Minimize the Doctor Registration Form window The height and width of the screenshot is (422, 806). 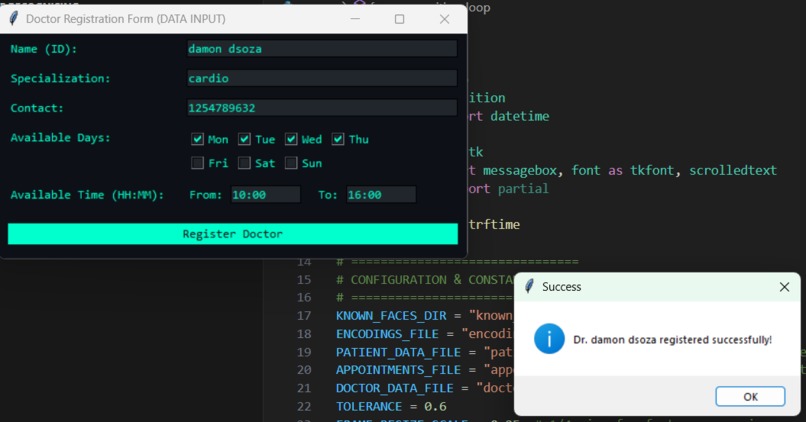click(355, 19)
